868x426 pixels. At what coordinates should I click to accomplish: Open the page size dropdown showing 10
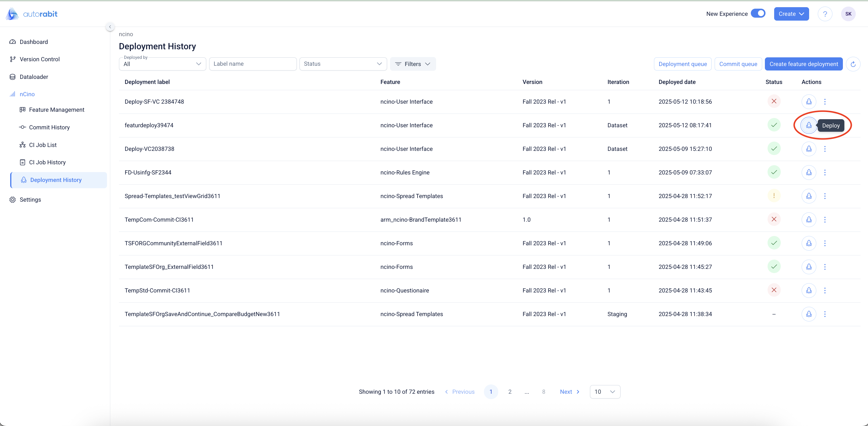tap(605, 392)
